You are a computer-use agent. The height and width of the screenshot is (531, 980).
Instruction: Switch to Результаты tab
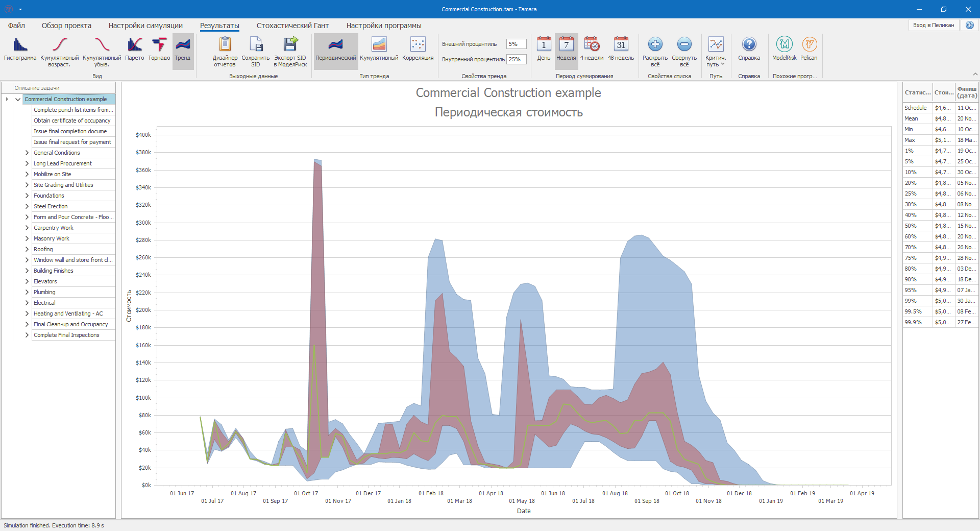point(219,26)
